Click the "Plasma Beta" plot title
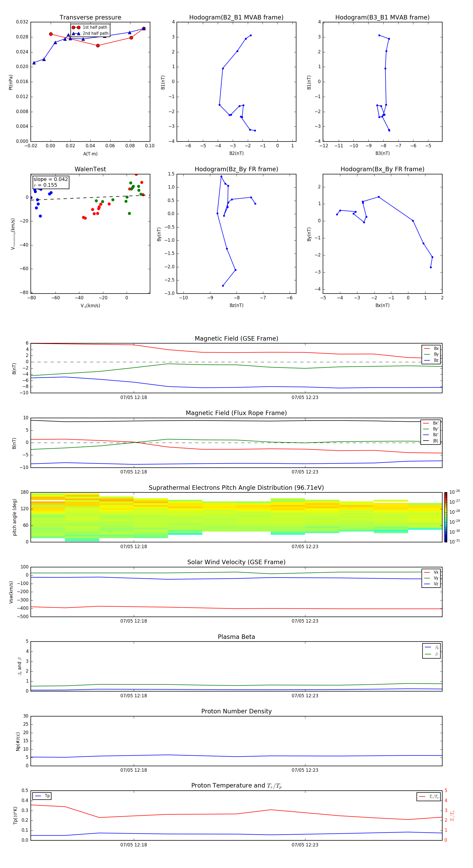Image resolution: width=473 pixels, height=868 pixels. [236, 637]
